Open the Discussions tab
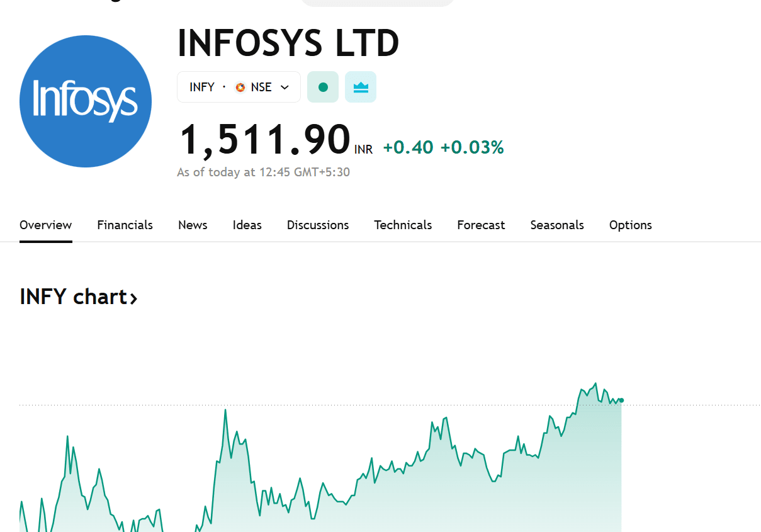 click(318, 225)
